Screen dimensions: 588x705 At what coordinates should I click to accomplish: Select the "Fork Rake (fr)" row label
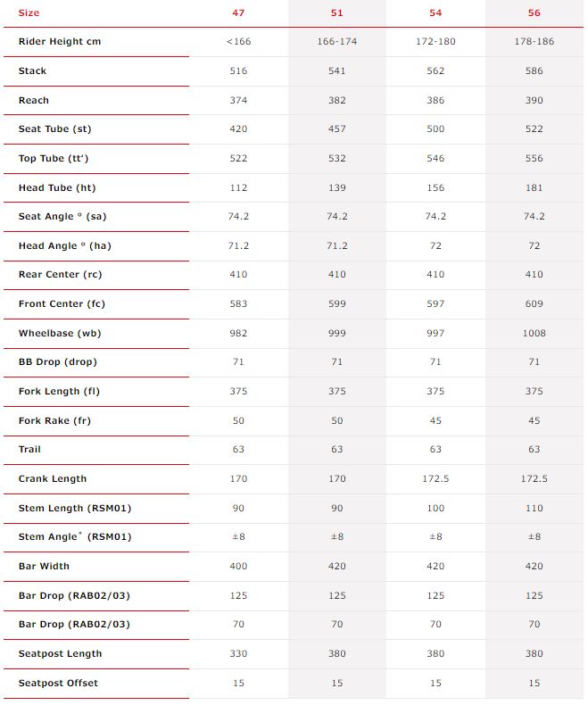pyautogui.click(x=55, y=420)
